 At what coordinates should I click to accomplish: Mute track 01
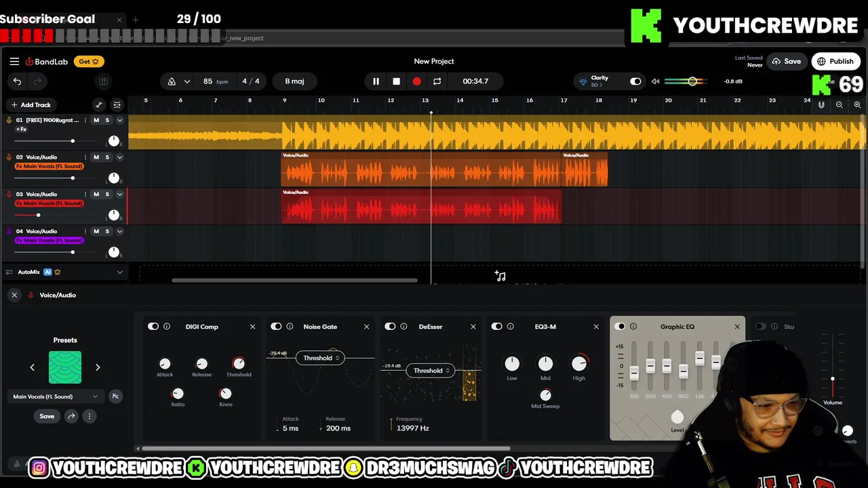[96, 120]
